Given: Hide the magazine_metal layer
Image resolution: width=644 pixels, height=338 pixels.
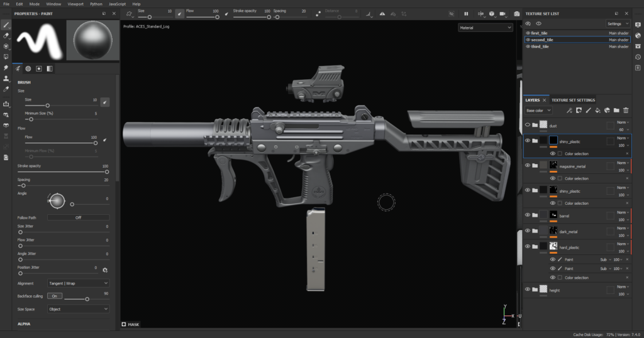Looking at the screenshot, I should tap(528, 165).
